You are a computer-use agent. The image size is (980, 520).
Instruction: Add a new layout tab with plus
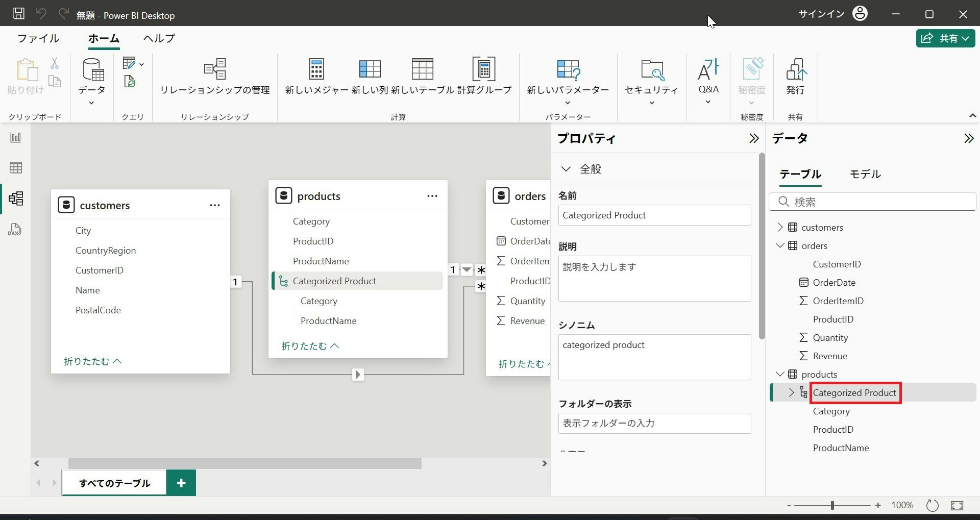tap(181, 483)
